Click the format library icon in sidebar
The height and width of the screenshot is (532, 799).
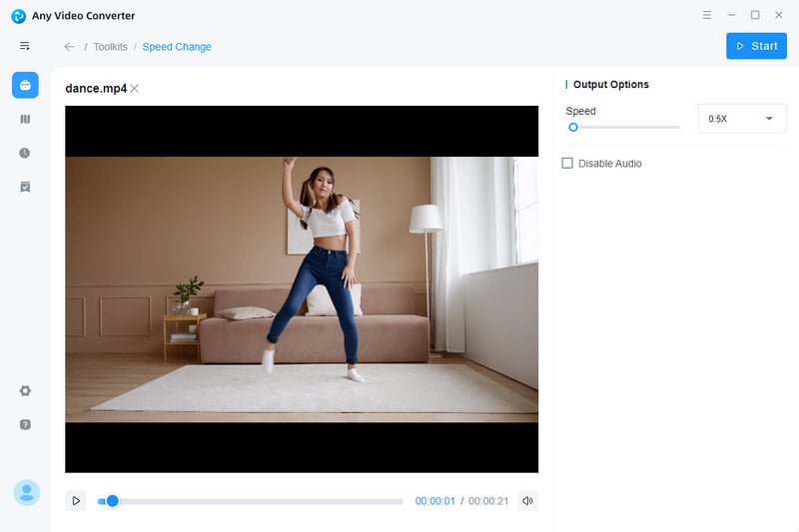pyautogui.click(x=25, y=119)
